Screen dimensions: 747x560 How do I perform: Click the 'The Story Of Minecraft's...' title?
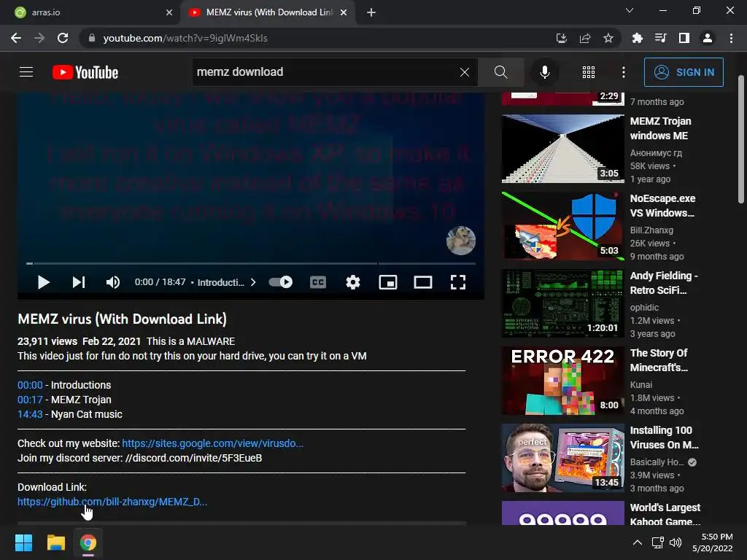659,360
